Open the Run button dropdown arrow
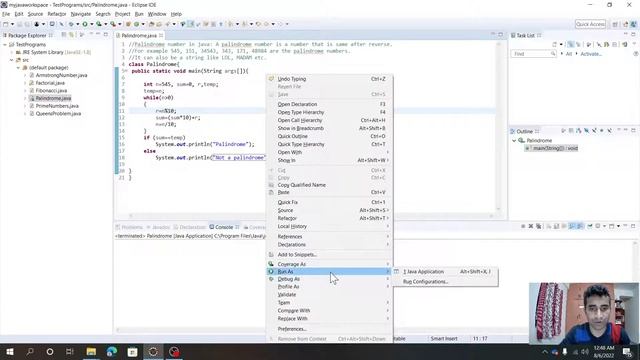The height and width of the screenshot is (360, 640). tap(91, 24)
